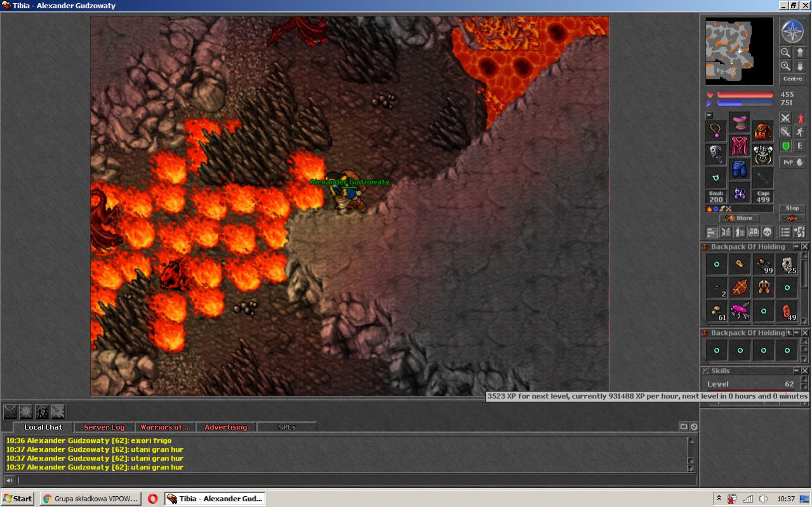
Task: Click the orange backpack in the equipment slot
Action: point(763,131)
